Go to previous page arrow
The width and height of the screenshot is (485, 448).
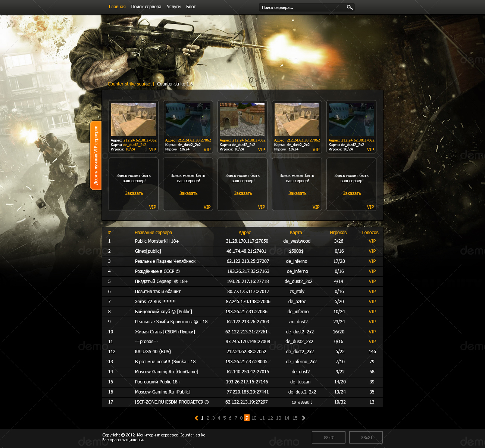[x=196, y=418]
